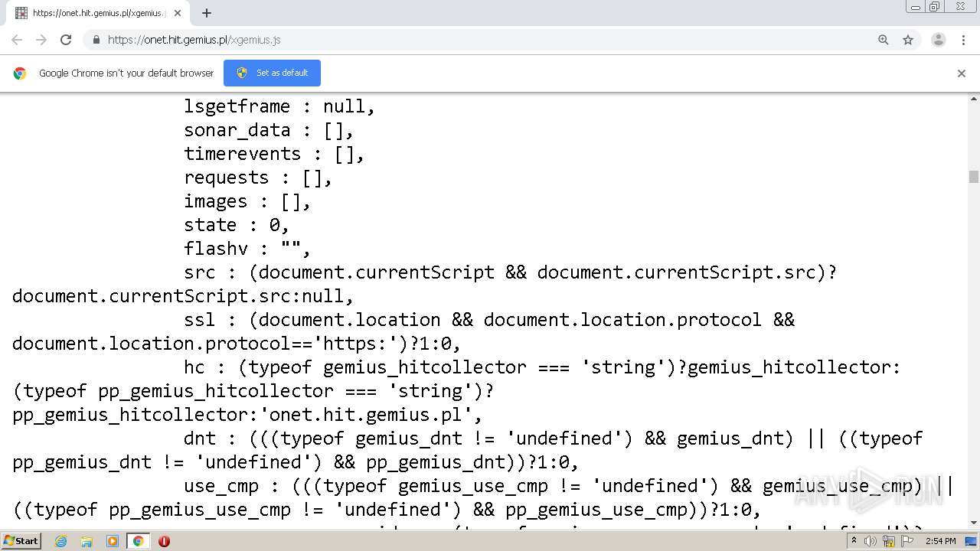Click the 2:54 PM clock
The width and height of the screenshot is (980, 551).
[x=940, y=541]
